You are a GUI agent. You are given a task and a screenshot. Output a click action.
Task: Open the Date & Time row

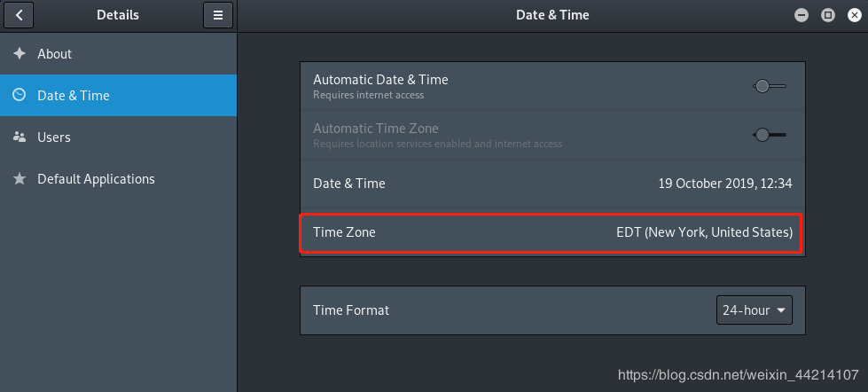pyautogui.click(x=349, y=184)
